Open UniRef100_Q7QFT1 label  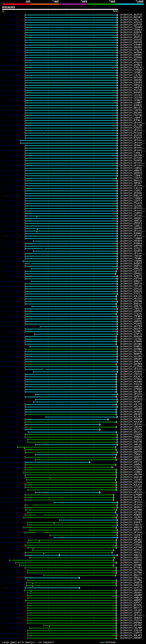point(131,334)
